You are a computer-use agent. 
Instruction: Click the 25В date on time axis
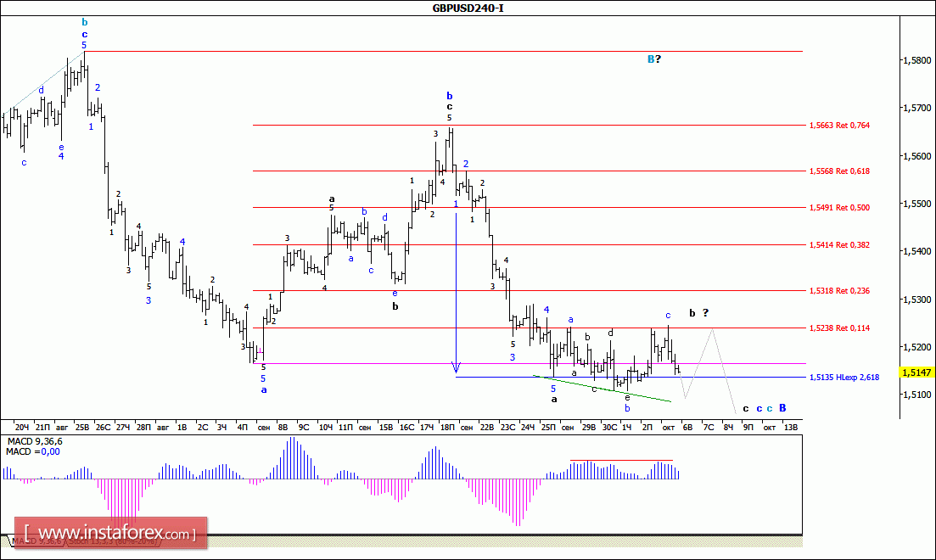(x=81, y=427)
